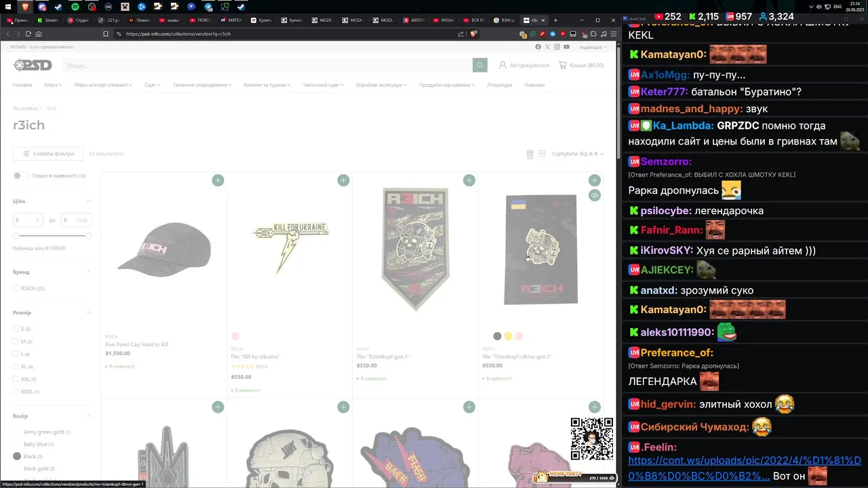Click the minimum price input field
Image resolution: width=868 pixels, height=488 pixels.
pos(28,220)
